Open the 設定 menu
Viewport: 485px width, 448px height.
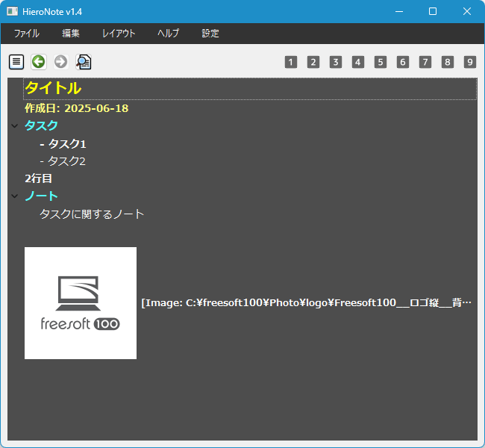pyautogui.click(x=210, y=33)
